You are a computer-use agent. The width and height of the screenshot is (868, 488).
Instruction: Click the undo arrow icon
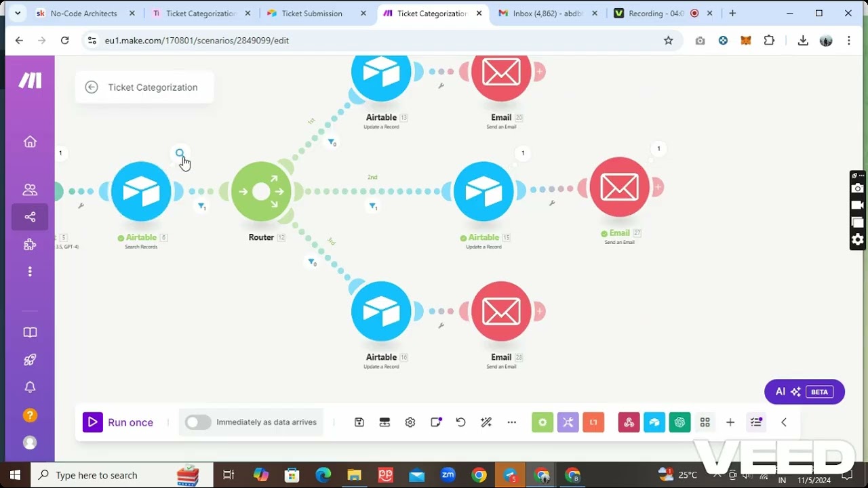click(x=461, y=422)
